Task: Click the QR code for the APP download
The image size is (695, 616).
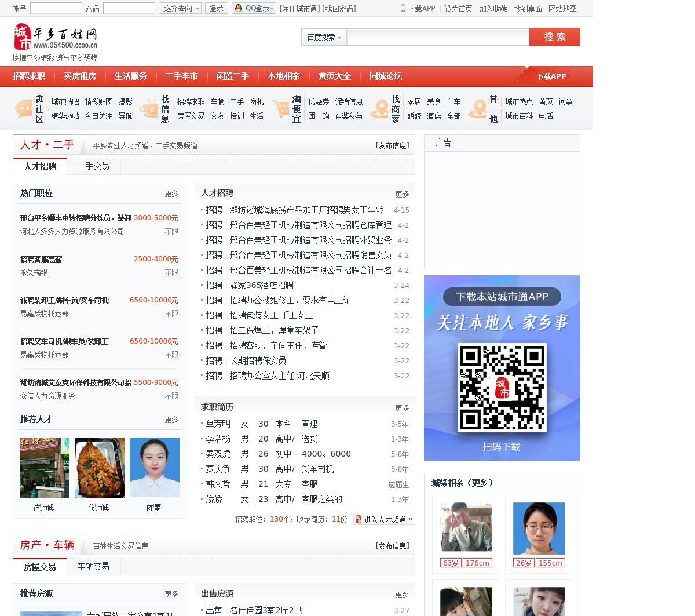Action: [x=502, y=387]
